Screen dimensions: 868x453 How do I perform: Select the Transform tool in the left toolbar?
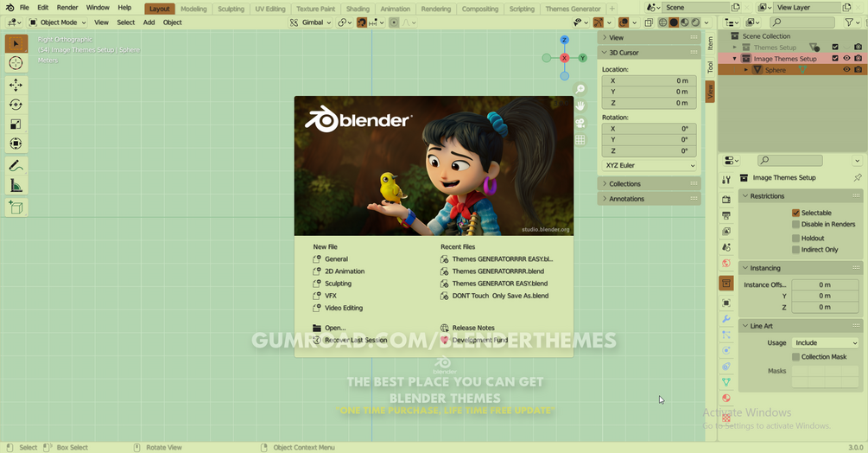[16, 144]
